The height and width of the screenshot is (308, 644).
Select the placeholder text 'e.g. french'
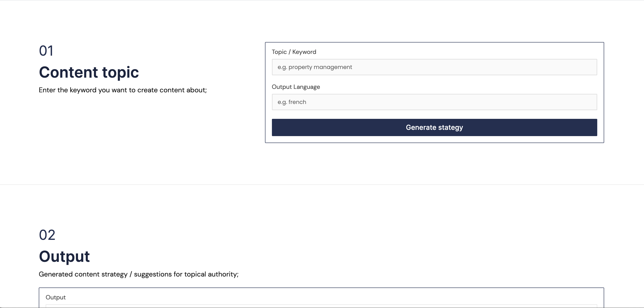pyautogui.click(x=292, y=102)
